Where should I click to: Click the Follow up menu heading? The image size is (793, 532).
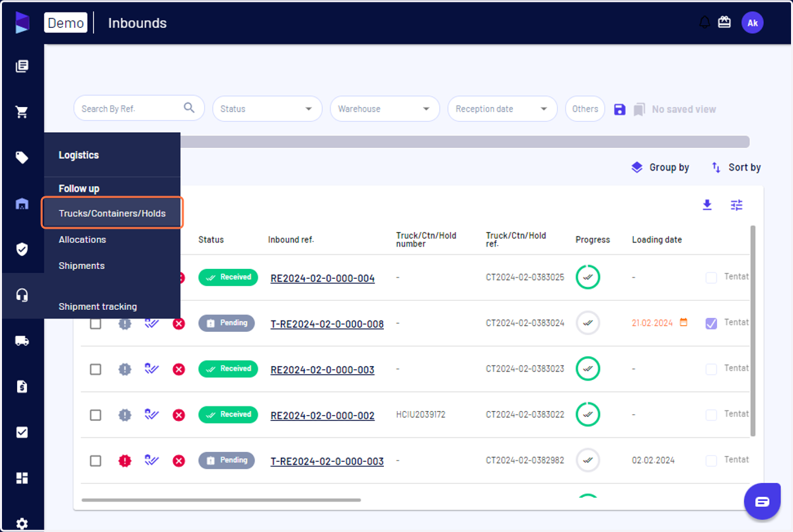(79, 188)
